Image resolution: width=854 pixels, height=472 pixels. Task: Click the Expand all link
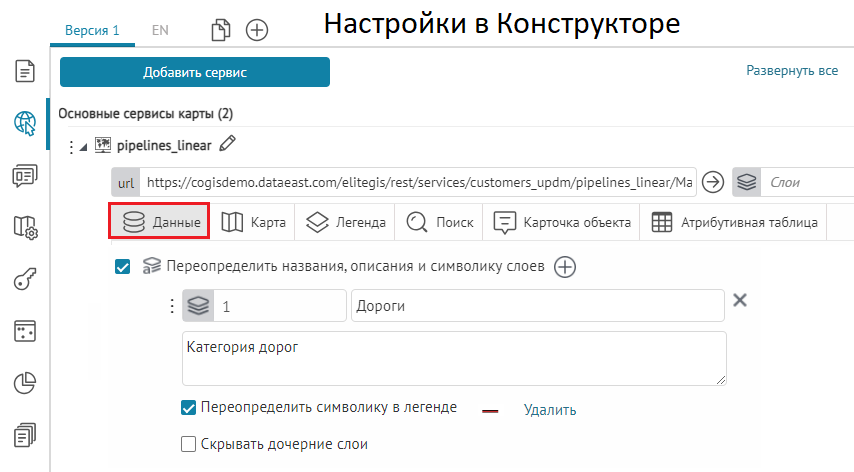pyautogui.click(x=791, y=71)
